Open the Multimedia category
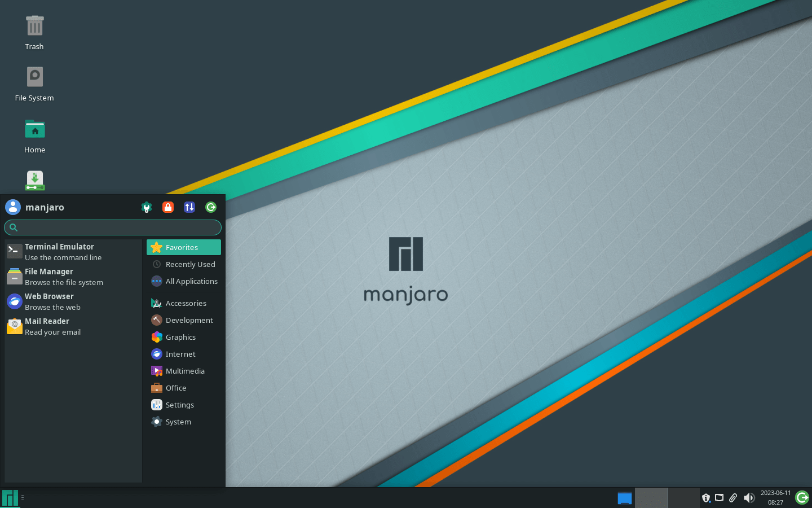Screen dimensions: 812x508 184,371
